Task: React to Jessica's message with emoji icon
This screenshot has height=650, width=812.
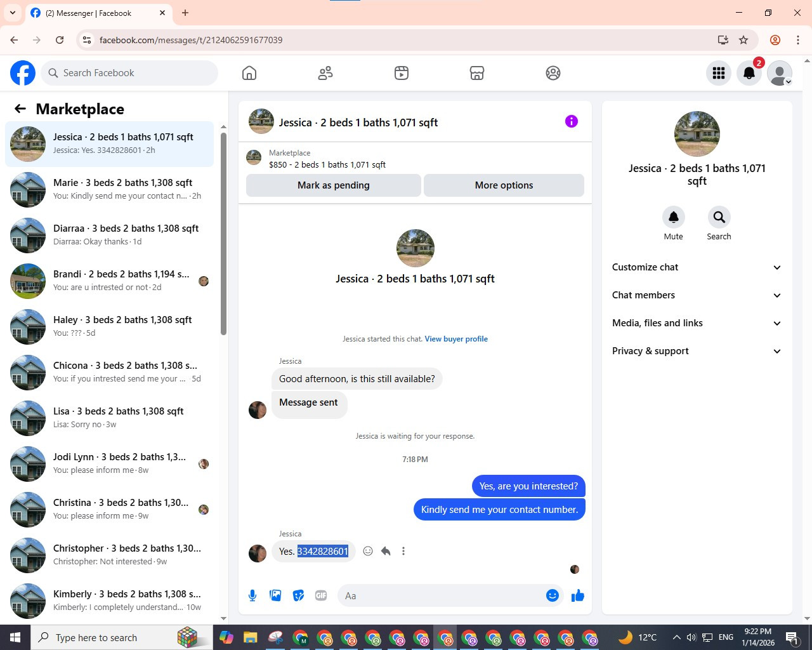Action: coord(368,551)
